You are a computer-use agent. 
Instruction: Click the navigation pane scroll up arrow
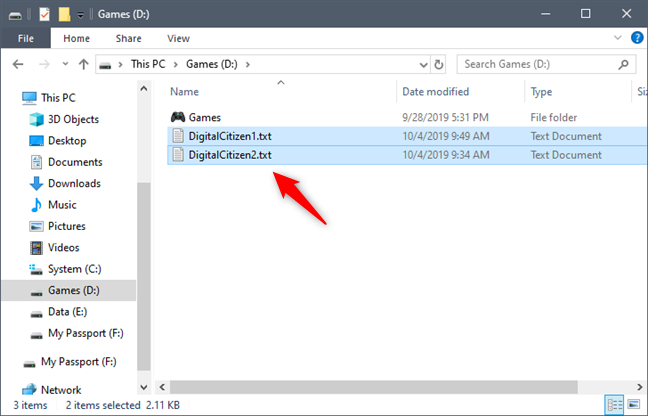(x=144, y=88)
